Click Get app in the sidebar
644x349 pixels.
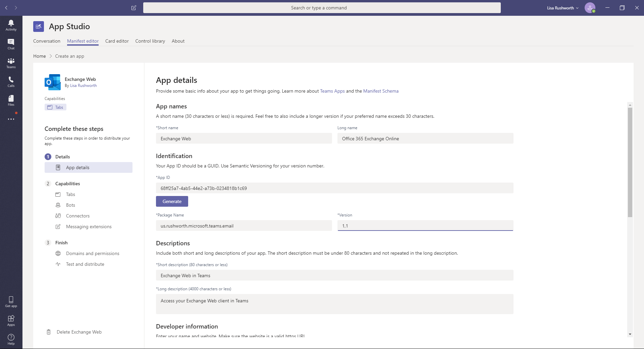11,302
